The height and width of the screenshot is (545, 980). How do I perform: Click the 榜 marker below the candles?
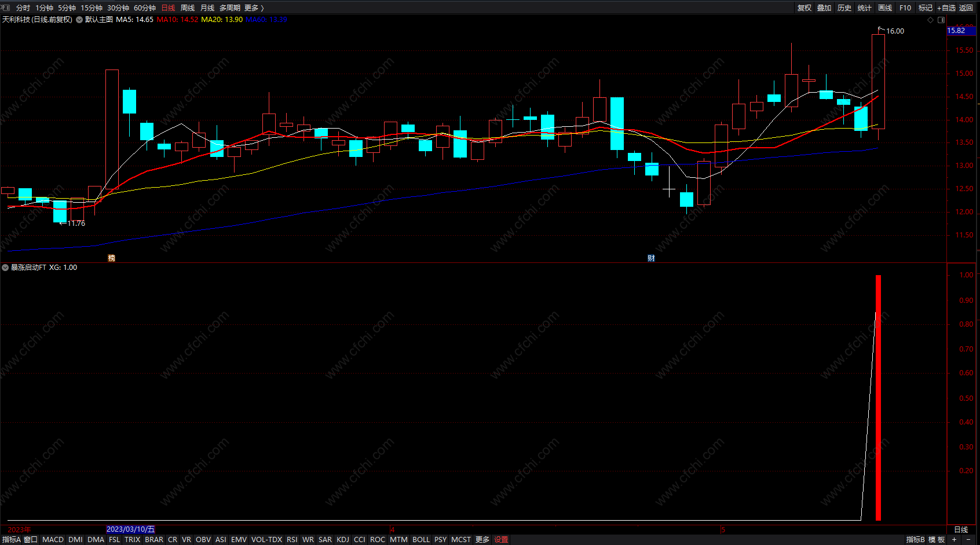tap(112, 258)
